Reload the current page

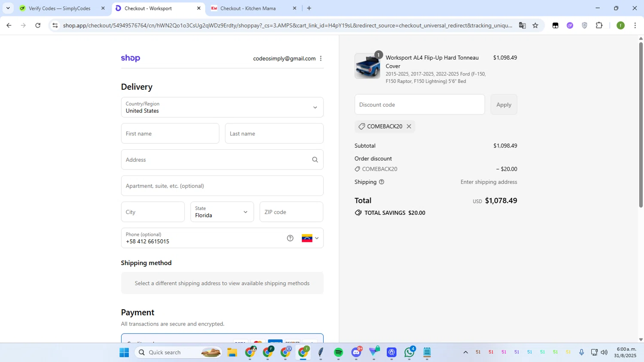(38, 25)
